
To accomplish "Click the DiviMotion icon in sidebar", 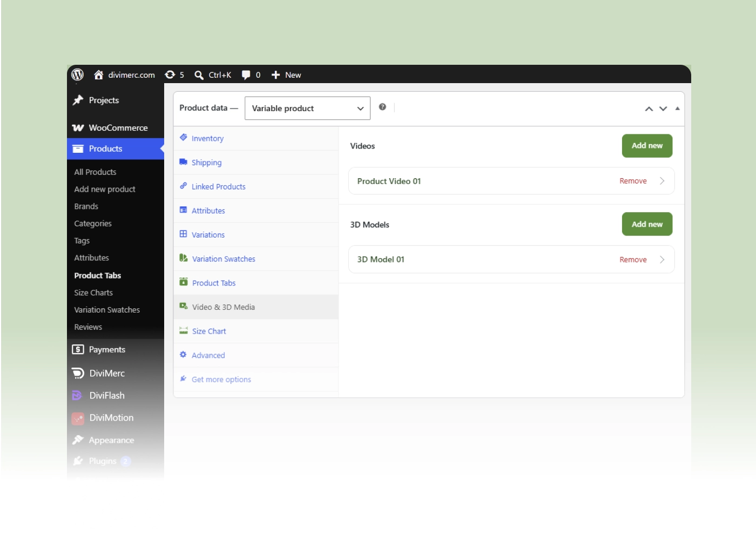I will pyautogui.click(x=78, y=418).
